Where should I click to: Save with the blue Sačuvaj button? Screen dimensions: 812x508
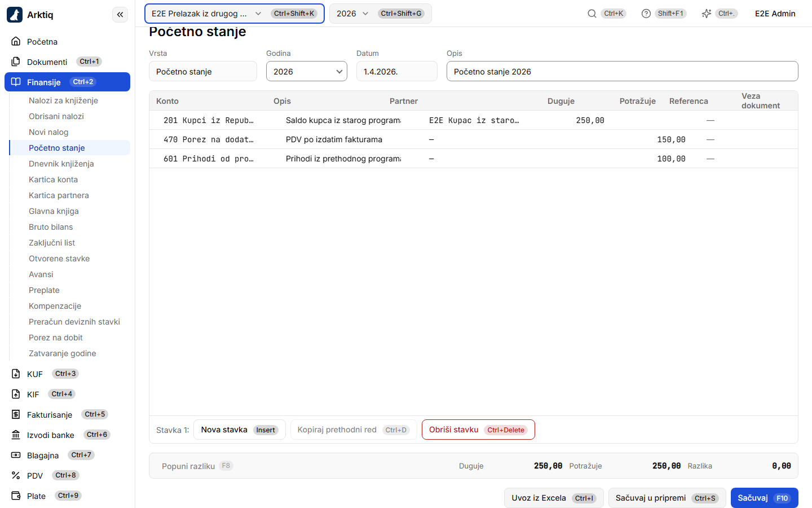765,498
